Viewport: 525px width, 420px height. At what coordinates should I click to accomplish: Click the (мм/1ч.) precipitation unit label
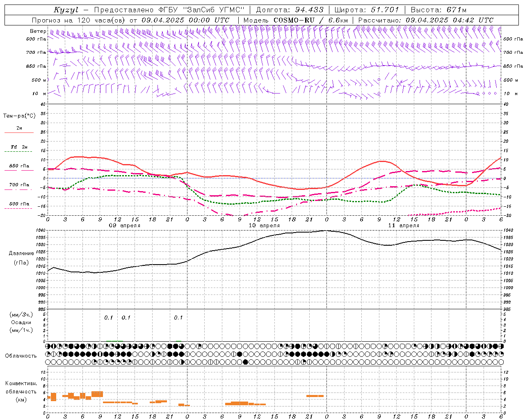click(x=21, y=330)
